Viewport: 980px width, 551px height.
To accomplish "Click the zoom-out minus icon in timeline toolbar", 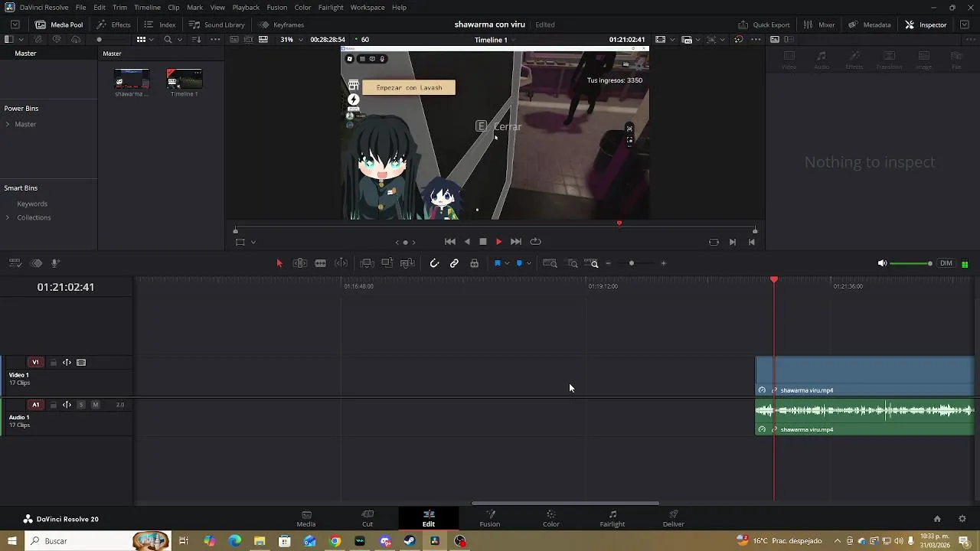I will click(x=609, y=263).
